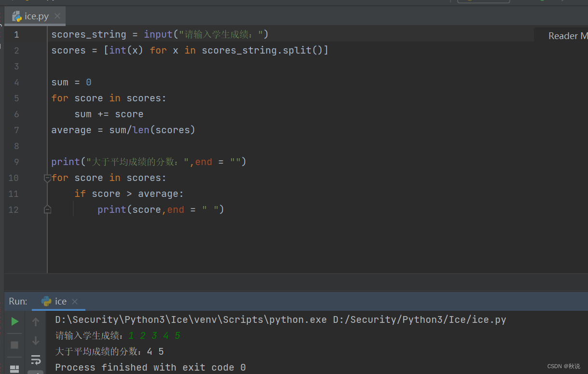Collapse the fold marker at line 10
Screen dimensions: 588x374
[47, 178]
